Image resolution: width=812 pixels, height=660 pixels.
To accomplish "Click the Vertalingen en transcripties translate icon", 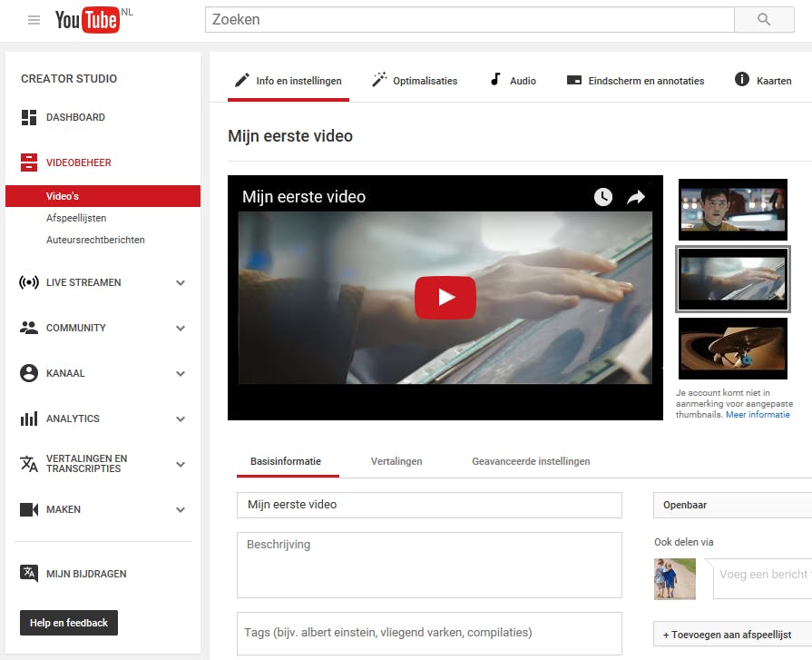I will pyautogui.click(x=29, y=463).
